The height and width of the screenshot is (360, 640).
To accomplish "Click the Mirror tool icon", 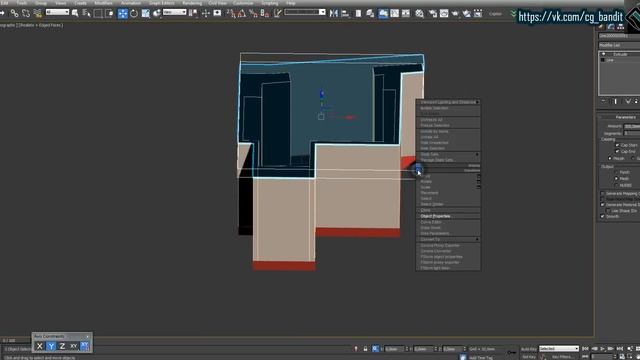I will point(334,13).
